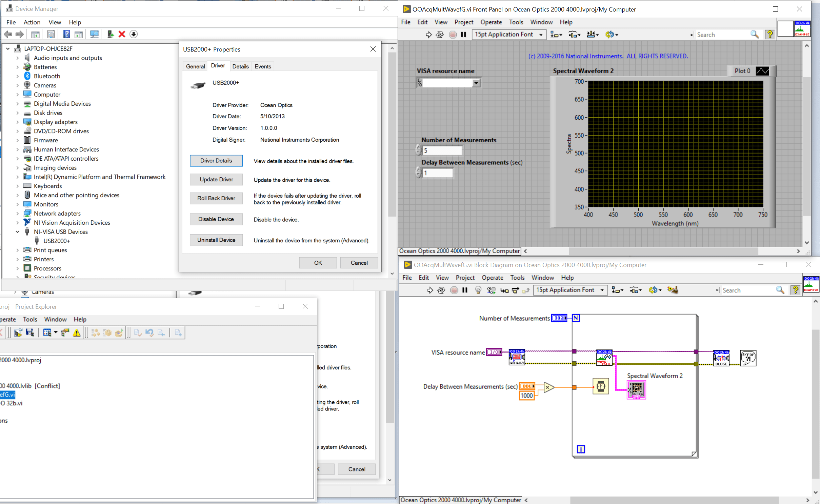Click Number of Measurements stepper arrows

coord(418,150)
